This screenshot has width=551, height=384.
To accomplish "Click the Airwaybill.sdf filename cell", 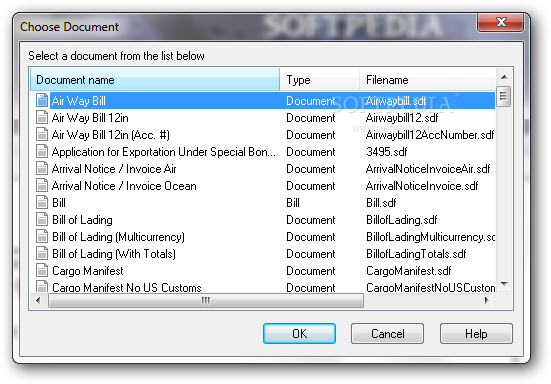I will click(396, 101).
